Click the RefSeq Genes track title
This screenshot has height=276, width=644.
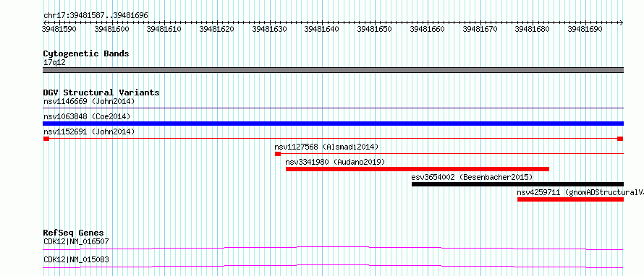point(74,233)
